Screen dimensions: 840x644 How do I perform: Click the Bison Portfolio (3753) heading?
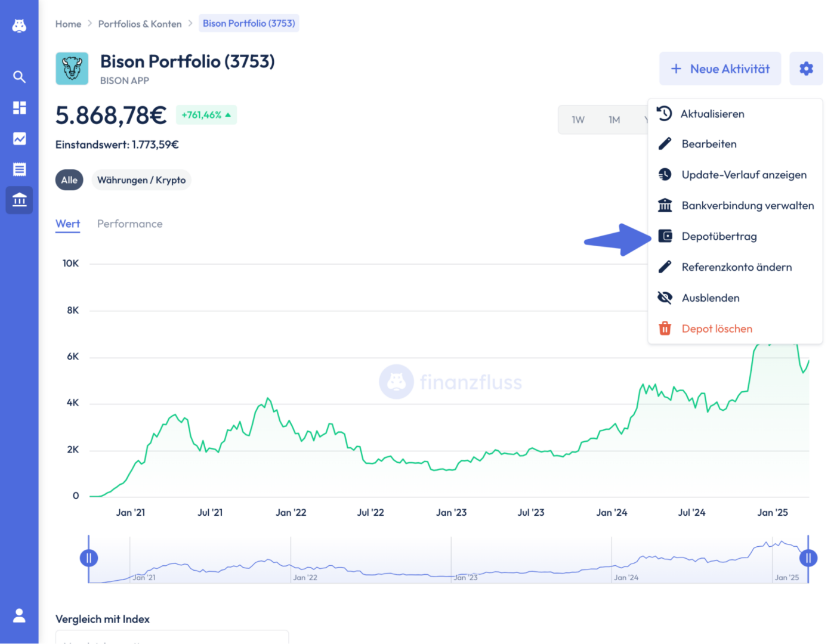(x=187, y=61)
